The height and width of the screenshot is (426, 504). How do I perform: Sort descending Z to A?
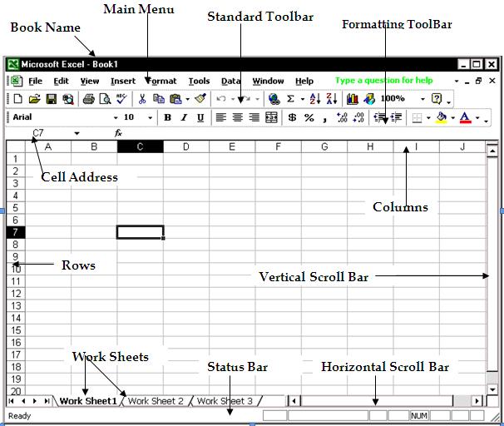[331, 99]
